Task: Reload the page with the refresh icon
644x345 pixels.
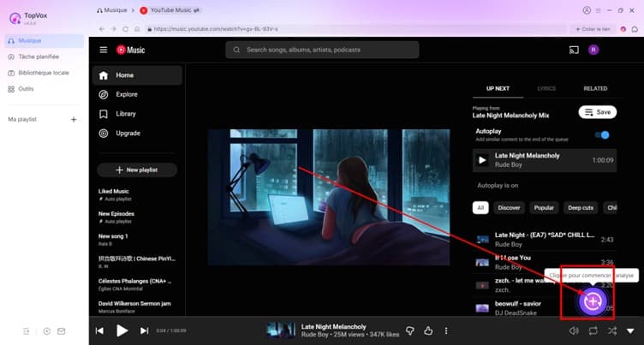Action: [x=125, y=29]
